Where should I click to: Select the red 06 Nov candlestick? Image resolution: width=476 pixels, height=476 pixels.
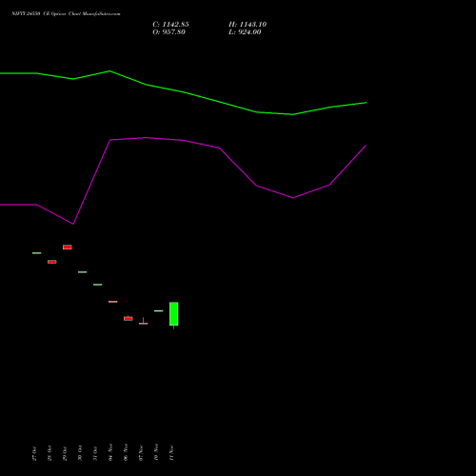[x=129, y=318]
